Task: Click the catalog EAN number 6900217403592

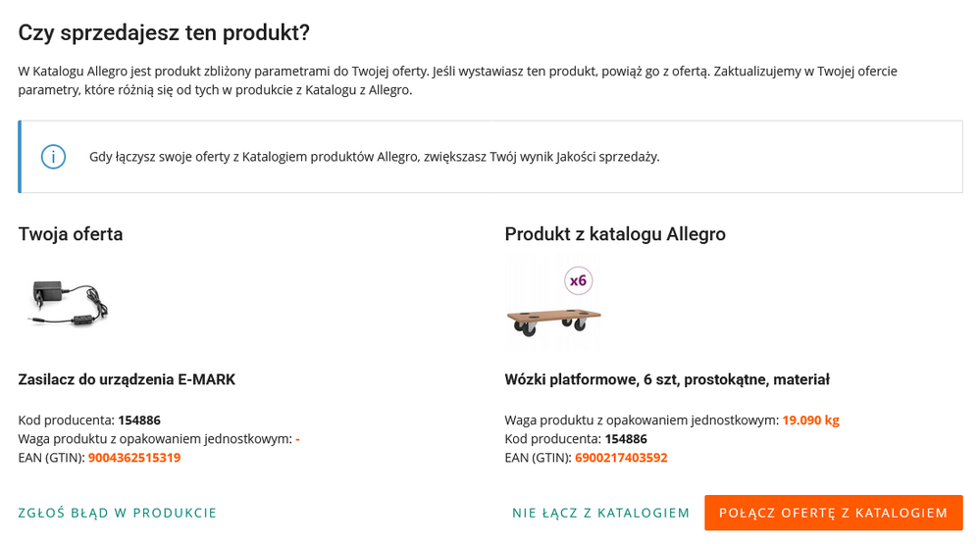Action: [621, 458]
